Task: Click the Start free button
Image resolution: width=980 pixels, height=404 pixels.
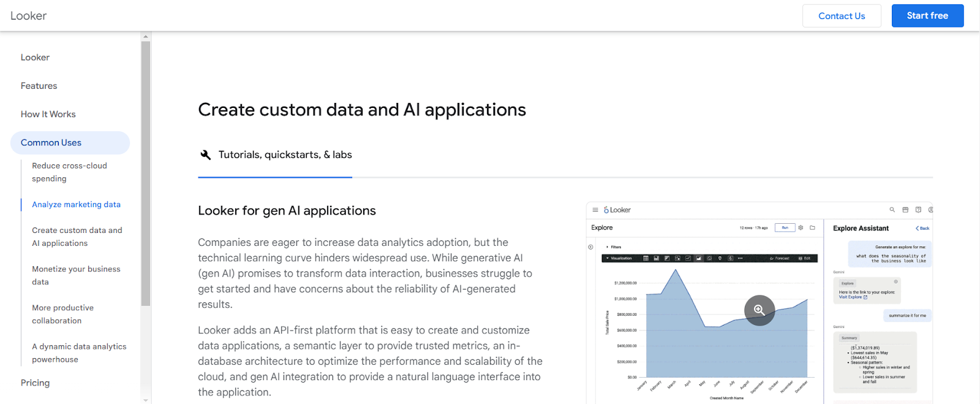Action: pyautogui.click(x=927, y=16)
